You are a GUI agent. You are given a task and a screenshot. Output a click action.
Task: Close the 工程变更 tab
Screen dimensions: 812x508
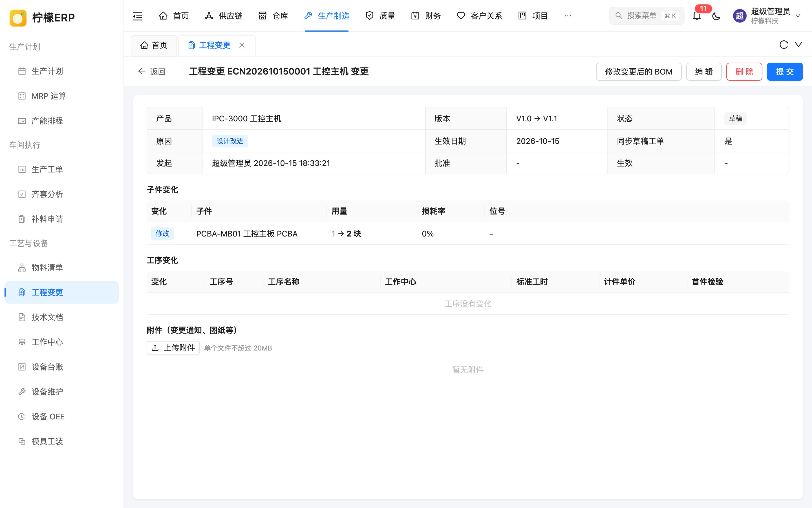click(242, 45)
